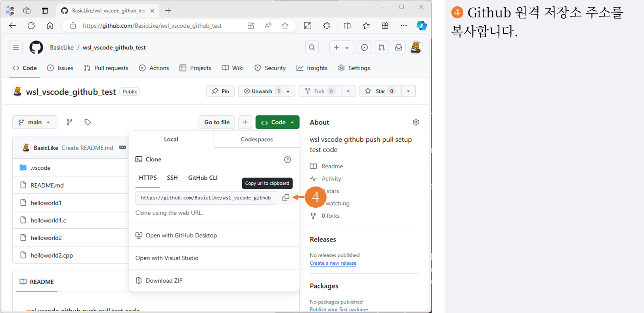Add this page to browser favorites star
This screenshot has height=313, width=644.
pyautogui.click(x=285, y=26)
